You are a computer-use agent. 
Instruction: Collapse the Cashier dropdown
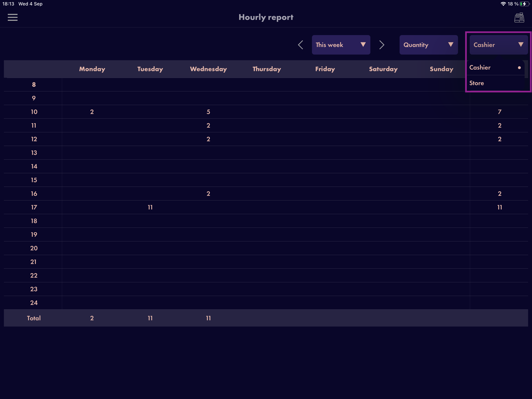tap(499, 45)
